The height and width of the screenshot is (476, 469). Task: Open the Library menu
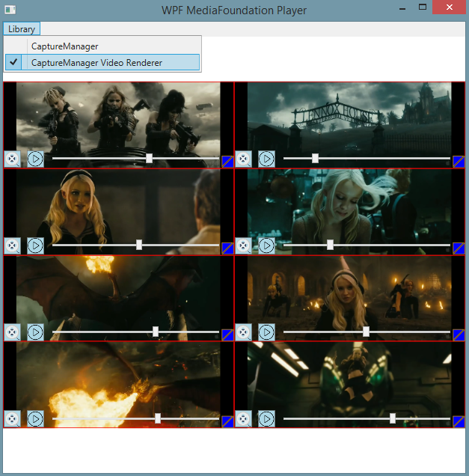(x=22, y=29)
